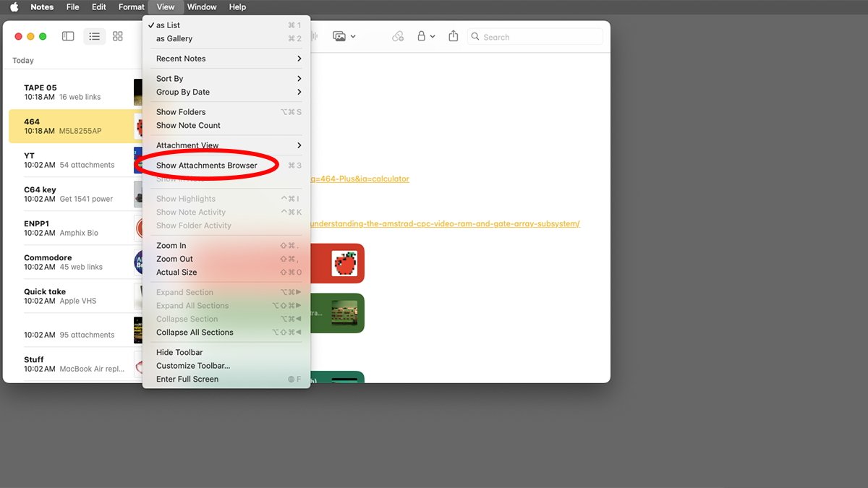Screen dimensions: 868x488
Task: Toggle Show Note Count
Action: coord(226,125)
